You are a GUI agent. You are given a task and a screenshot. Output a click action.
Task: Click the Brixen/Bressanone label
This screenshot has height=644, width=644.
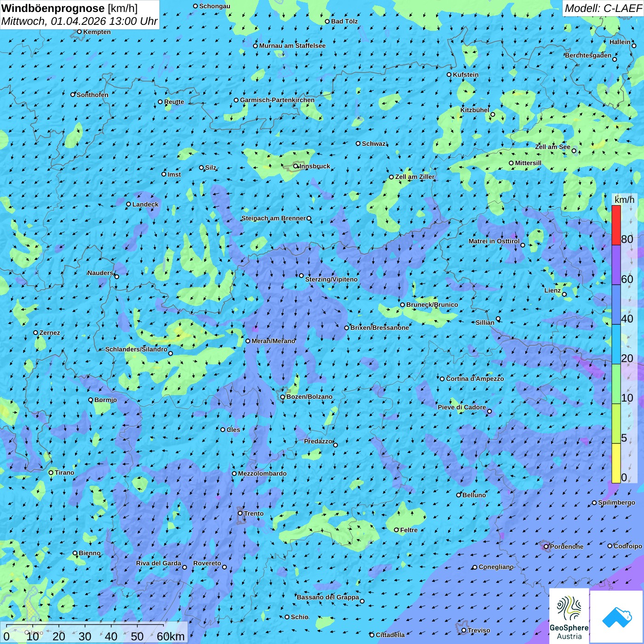[379, 328]
